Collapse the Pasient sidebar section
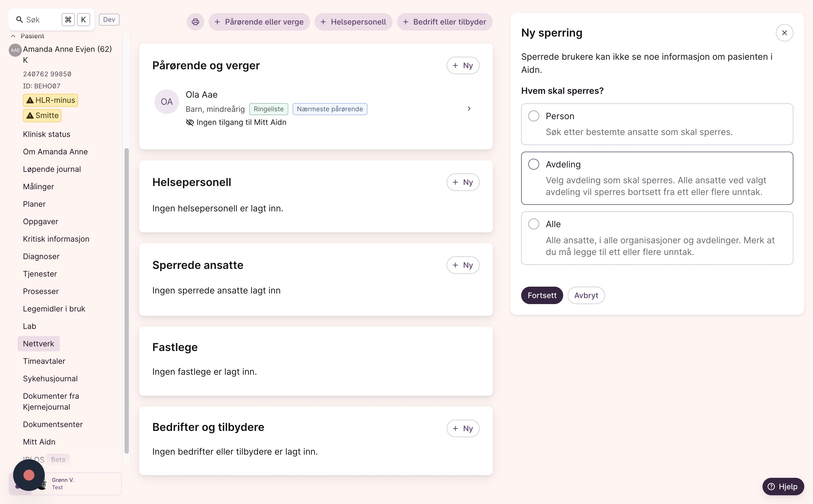 [13, 36]
